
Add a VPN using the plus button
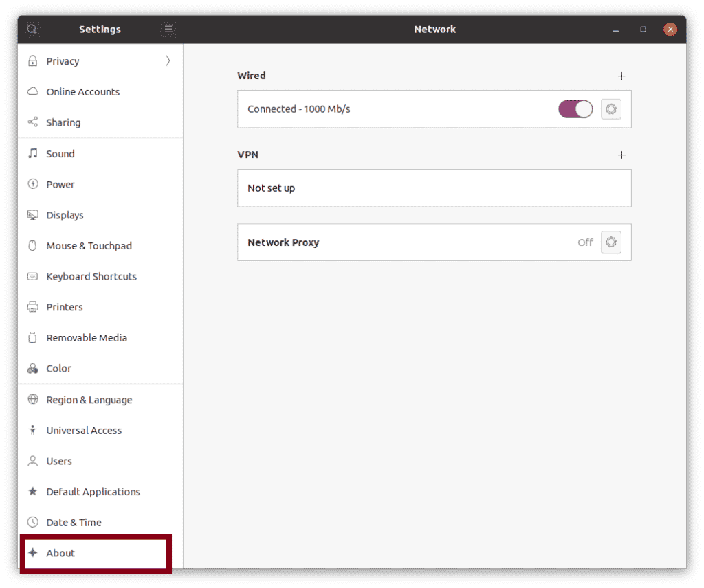click(x=621, y=155)
